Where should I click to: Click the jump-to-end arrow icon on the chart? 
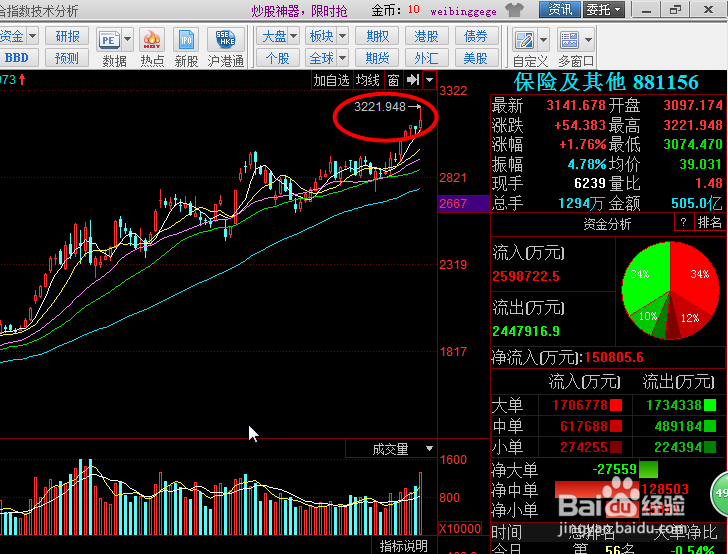pyautogui.click(x=413, y=80)
